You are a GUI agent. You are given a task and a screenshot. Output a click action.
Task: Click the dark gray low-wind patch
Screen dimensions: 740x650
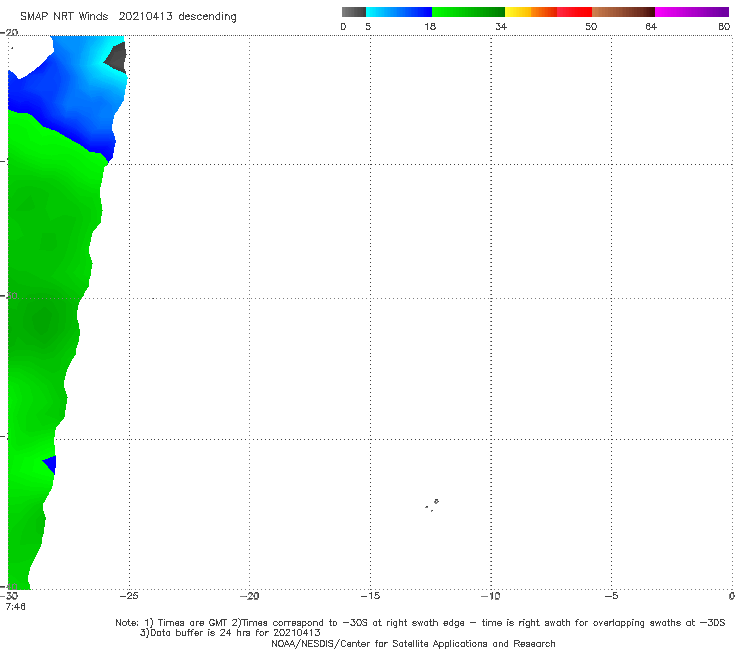pyautogui.click(x=117, y=58)
